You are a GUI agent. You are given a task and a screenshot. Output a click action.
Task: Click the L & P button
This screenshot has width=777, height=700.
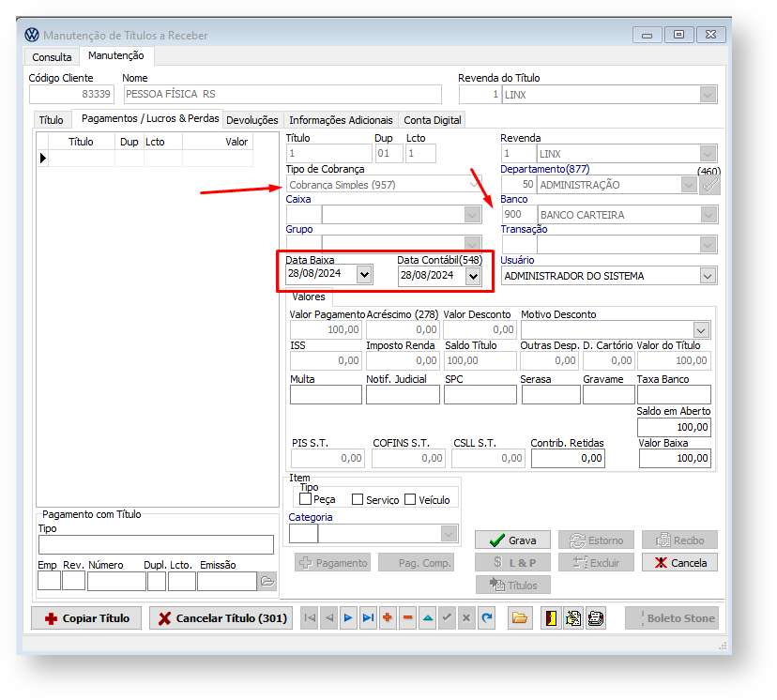coord(512,562)
